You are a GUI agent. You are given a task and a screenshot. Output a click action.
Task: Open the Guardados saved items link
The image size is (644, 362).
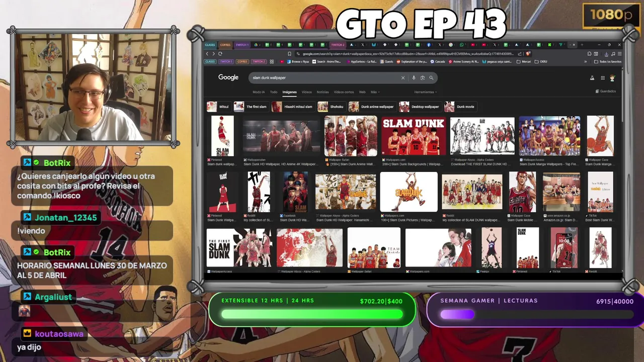(606, 92)
